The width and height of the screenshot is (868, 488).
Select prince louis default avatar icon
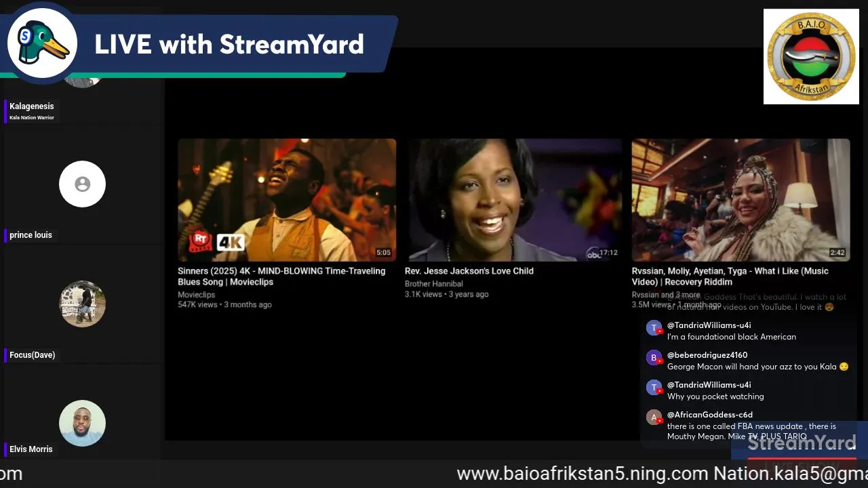82,184
